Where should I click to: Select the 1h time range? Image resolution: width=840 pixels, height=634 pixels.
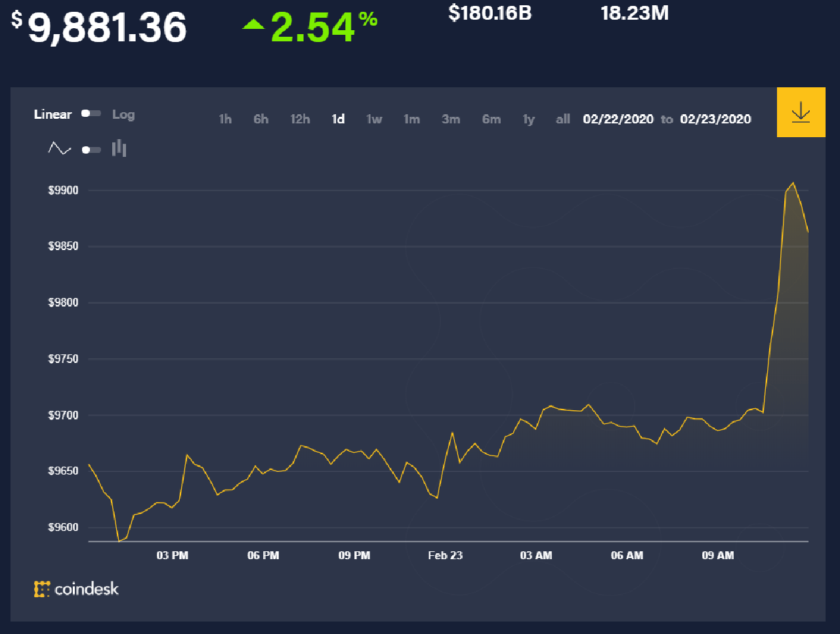(225, 119)
